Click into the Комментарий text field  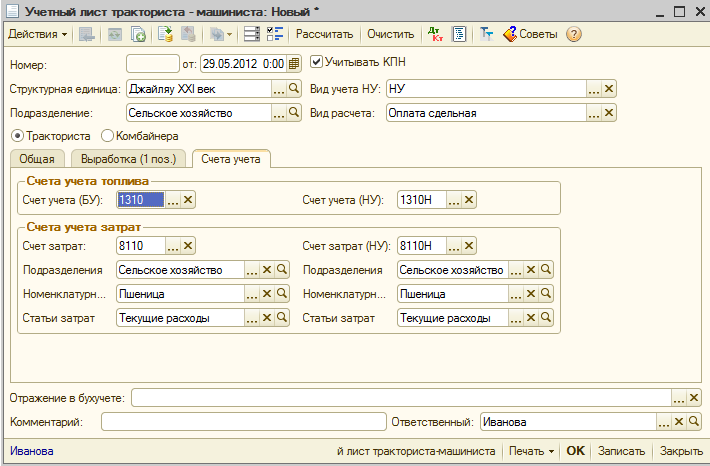[243, 422]
